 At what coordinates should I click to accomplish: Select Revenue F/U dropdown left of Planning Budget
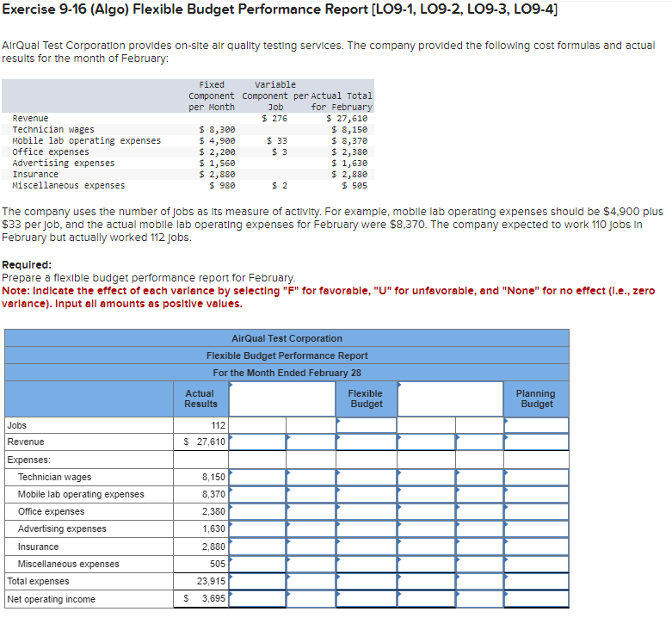pos(479,442)
